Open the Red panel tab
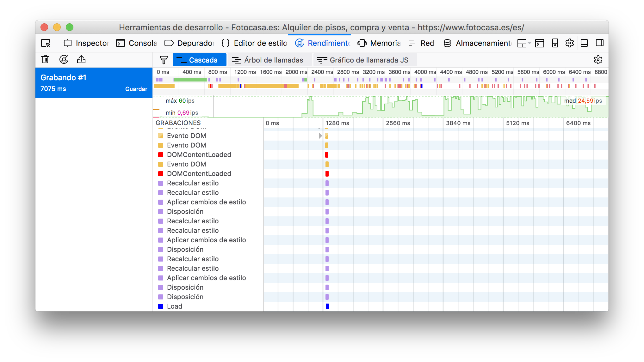 coord(421,43)
